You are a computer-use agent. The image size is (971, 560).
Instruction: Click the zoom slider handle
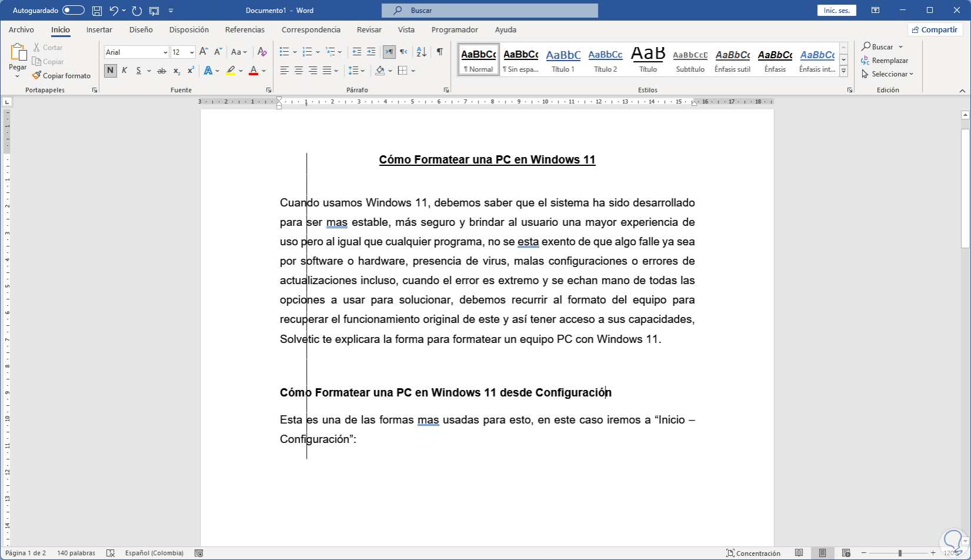[900, 553]
